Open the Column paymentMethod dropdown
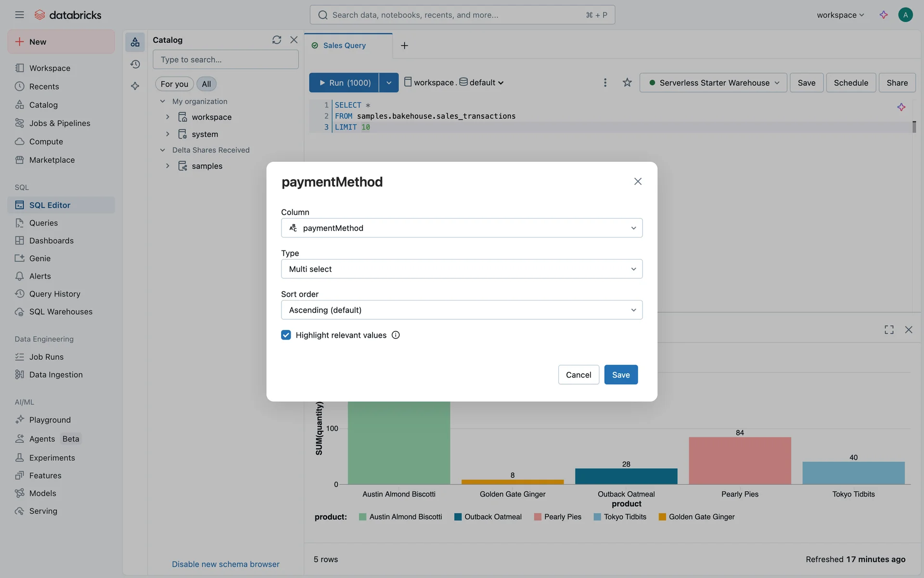This screenshot has height=578, width=924. click(461, 228)
